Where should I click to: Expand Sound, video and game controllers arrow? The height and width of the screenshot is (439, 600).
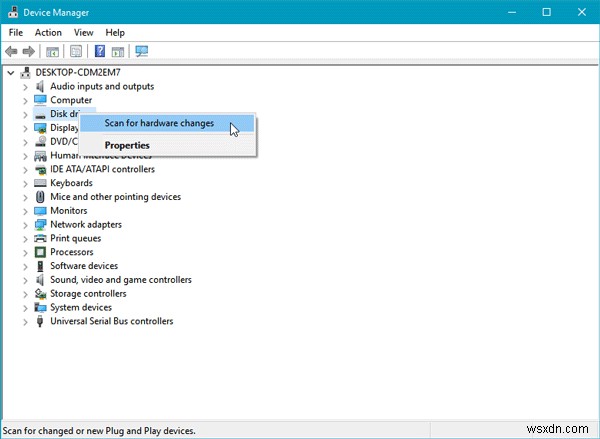click(x=25, y=281)
